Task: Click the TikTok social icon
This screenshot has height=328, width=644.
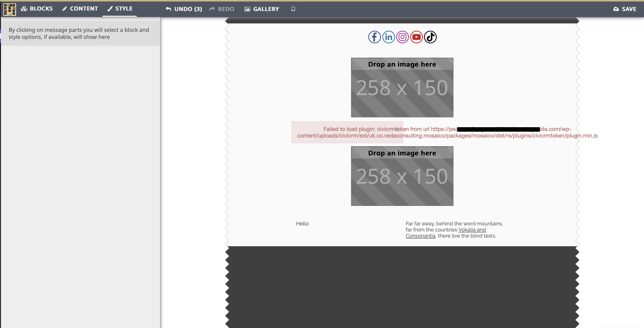Action: coord(430,37)
